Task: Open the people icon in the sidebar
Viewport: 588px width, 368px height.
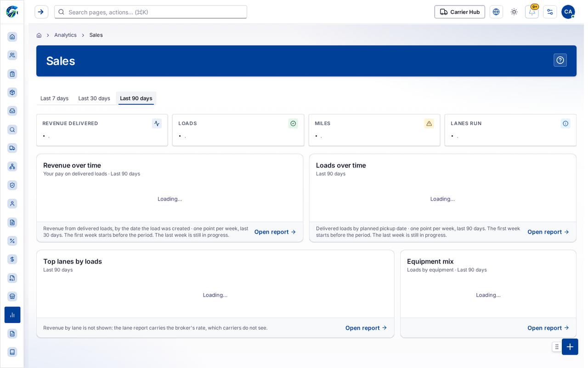Action: [12, 55]
